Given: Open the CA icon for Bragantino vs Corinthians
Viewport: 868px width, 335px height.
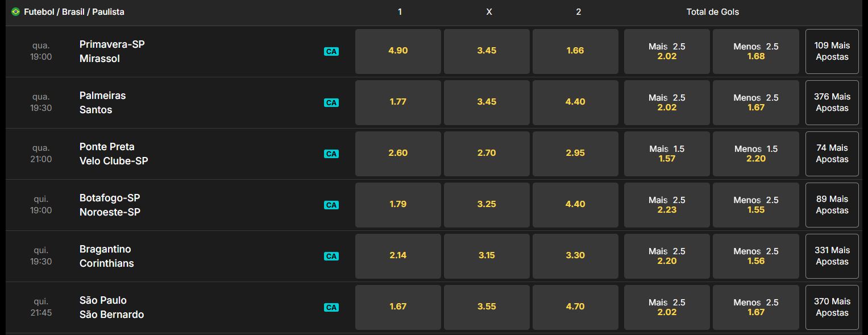Looking at the screenshot, I should click(x=331, y=256).
